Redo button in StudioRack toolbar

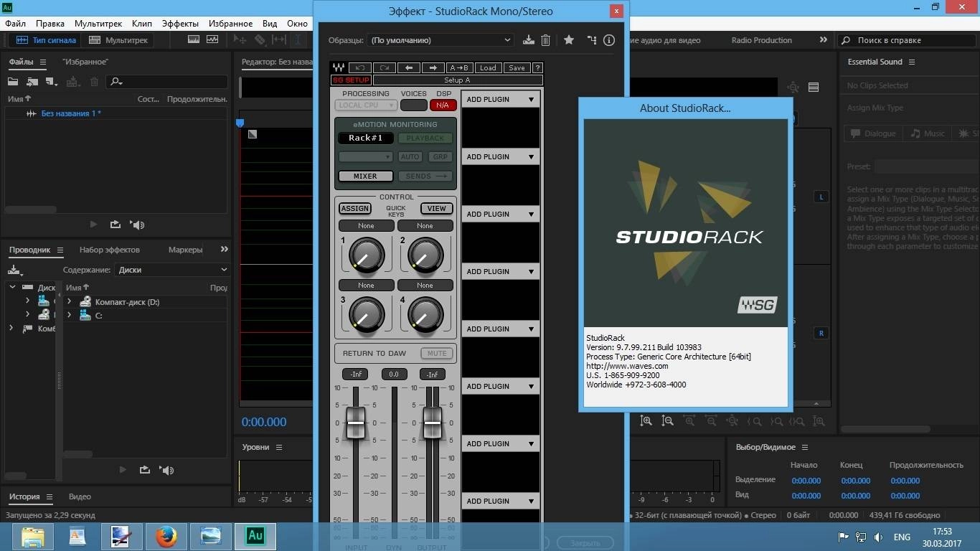tap(385, 68)
